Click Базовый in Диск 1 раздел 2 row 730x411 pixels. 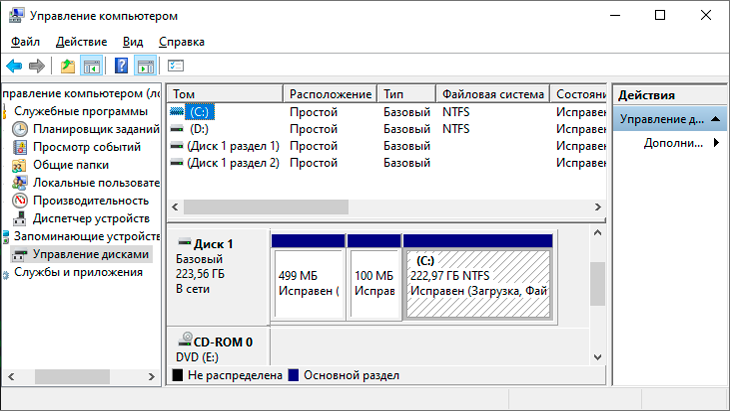406,163
